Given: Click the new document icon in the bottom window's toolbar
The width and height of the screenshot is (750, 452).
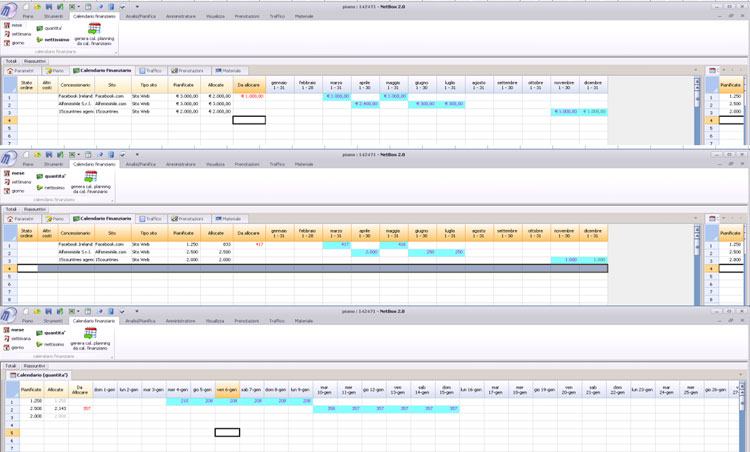Looking at the screenshot, I should [26, 311].
